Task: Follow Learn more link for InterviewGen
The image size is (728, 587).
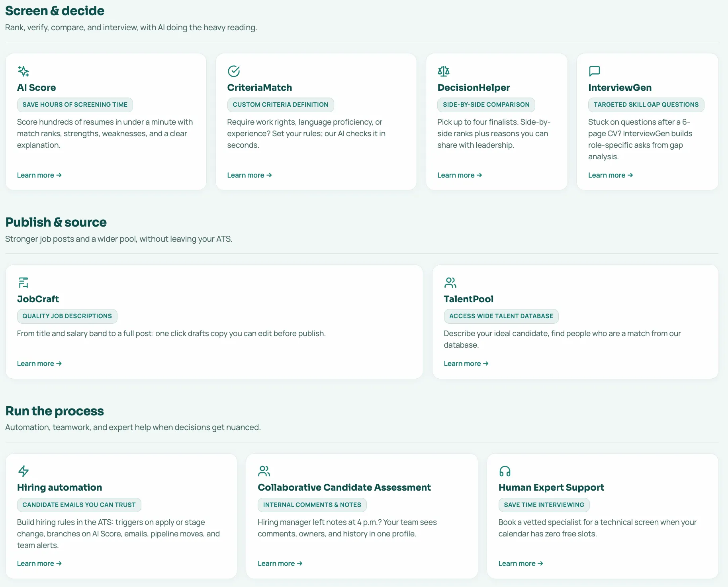Action: point(611,175)
